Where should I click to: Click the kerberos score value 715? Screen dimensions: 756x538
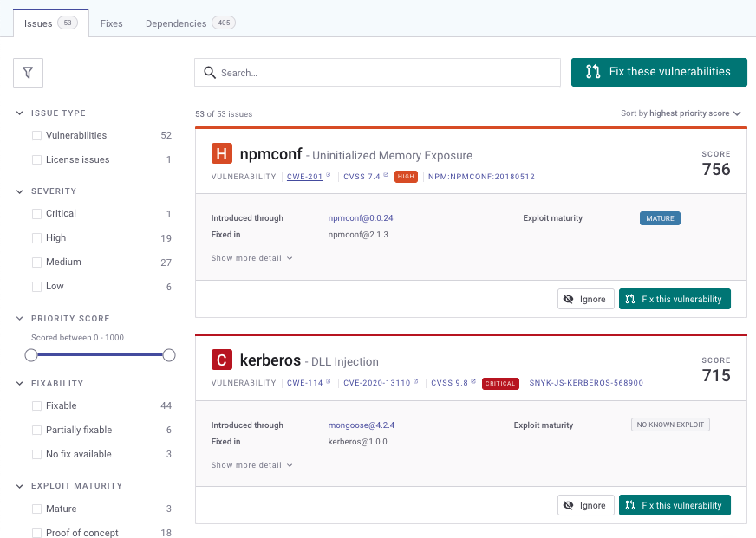pos(716,376)
